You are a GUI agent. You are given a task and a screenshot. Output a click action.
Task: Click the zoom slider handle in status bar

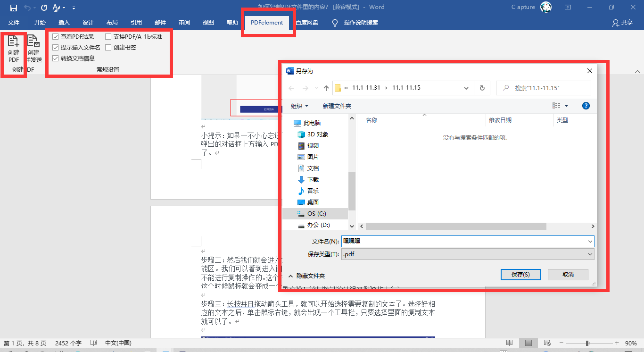pyautogui.click(x=587, y=343)
